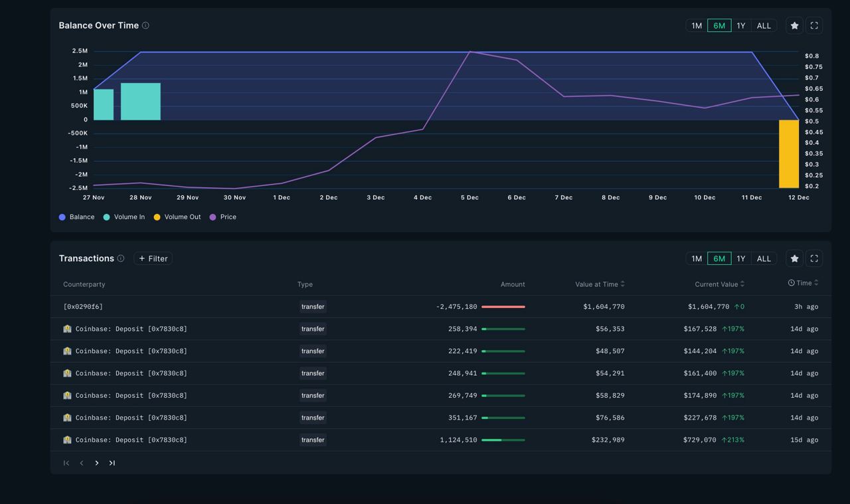The height and width of the screenshot is (504, 850).
Task: Open Coinbase Deposit link in 269,749 row
Action: point(131,396)
